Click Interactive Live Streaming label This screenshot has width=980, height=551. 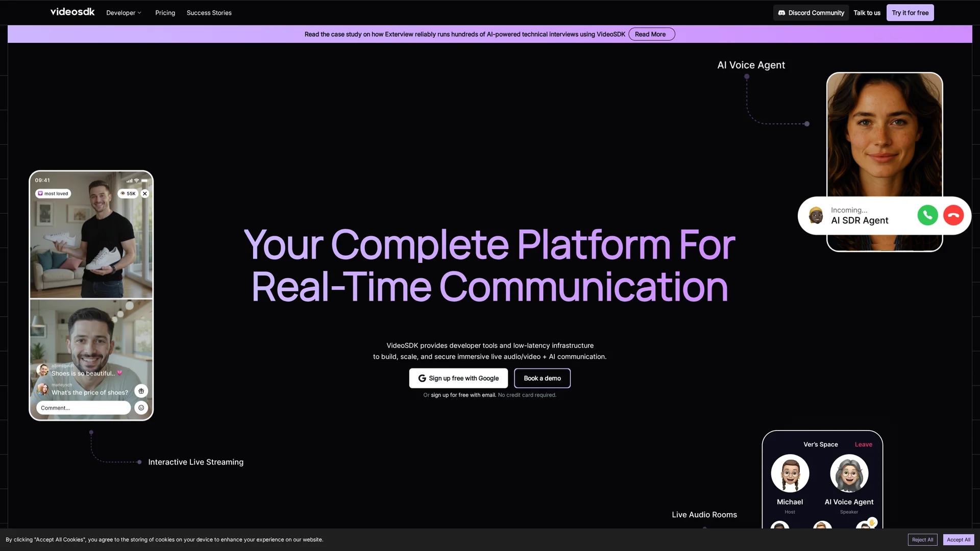195,462
